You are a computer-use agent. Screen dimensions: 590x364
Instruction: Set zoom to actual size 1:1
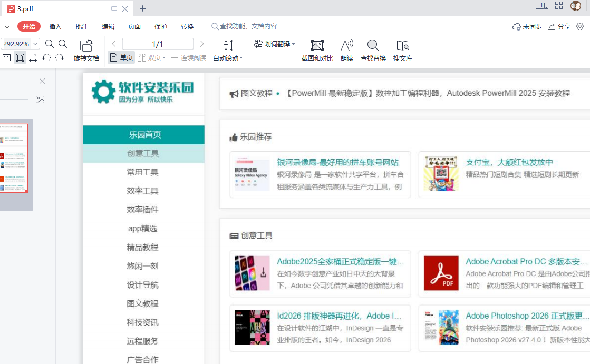[7, 57]
